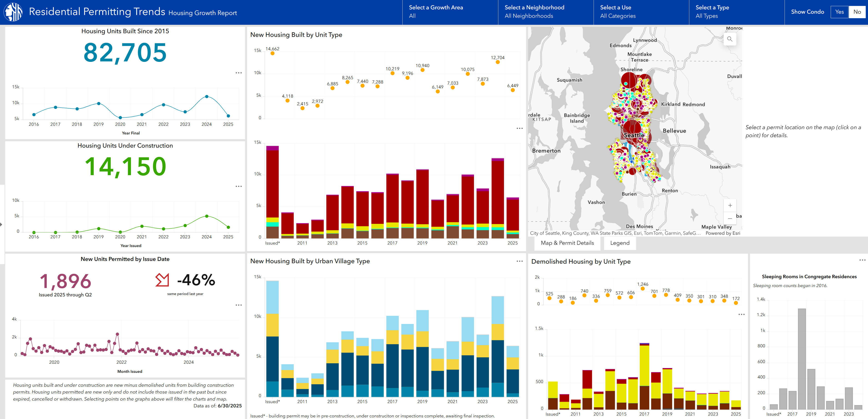868x419 pixels.
Task: Open options for New Units Permitted chart
Action: pyautogui.click(x=238, y=305)
